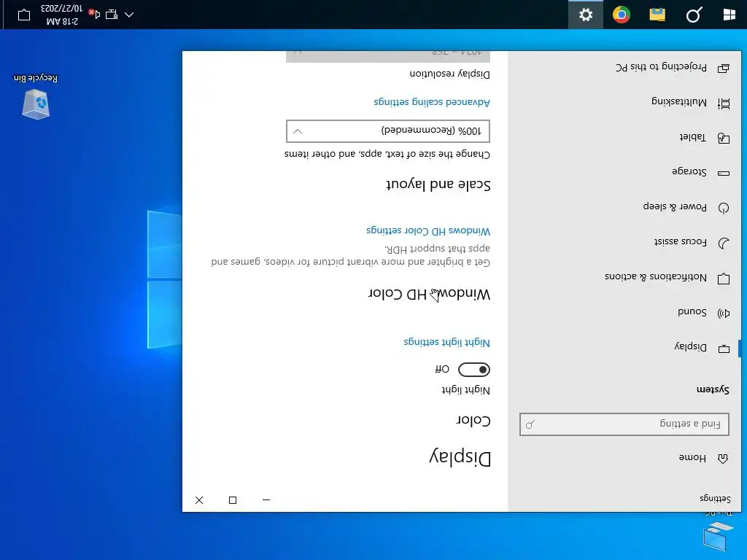Open Power & sleep settings
This screenshot has width=747, height=560.
(x=624, y=207)
